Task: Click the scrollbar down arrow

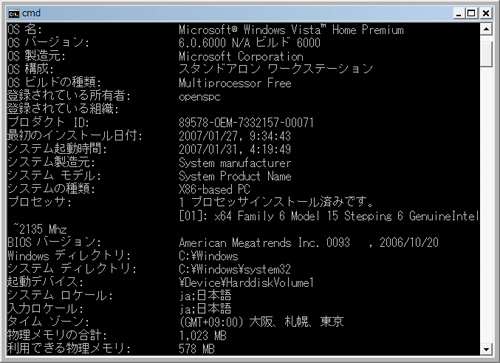Action: [486, 349]
